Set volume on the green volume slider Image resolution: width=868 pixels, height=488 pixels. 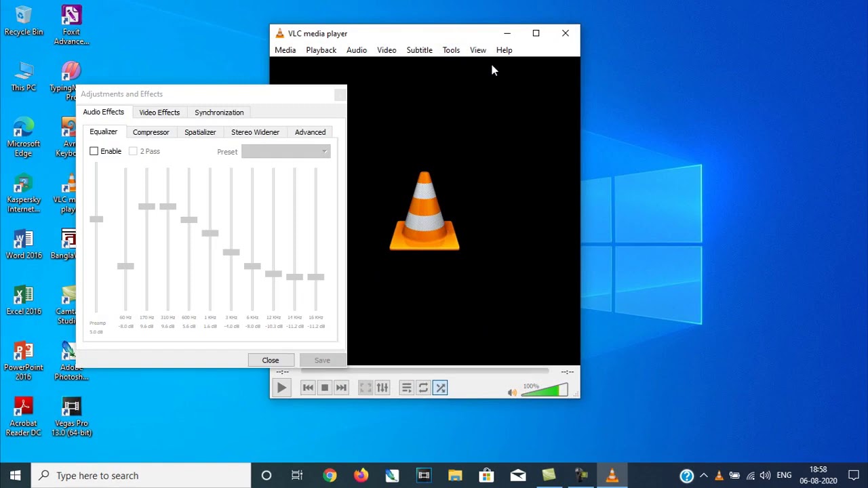coord(545,390)
